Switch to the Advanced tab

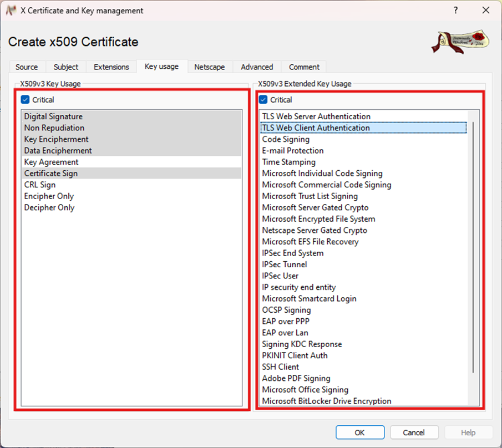pos(257,67)
